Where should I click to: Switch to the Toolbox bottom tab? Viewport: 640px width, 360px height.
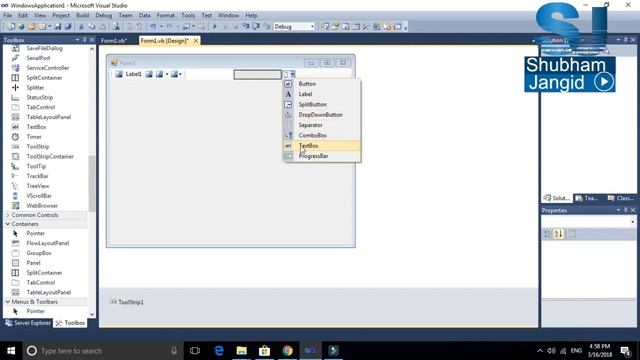[x=70, y=323]
